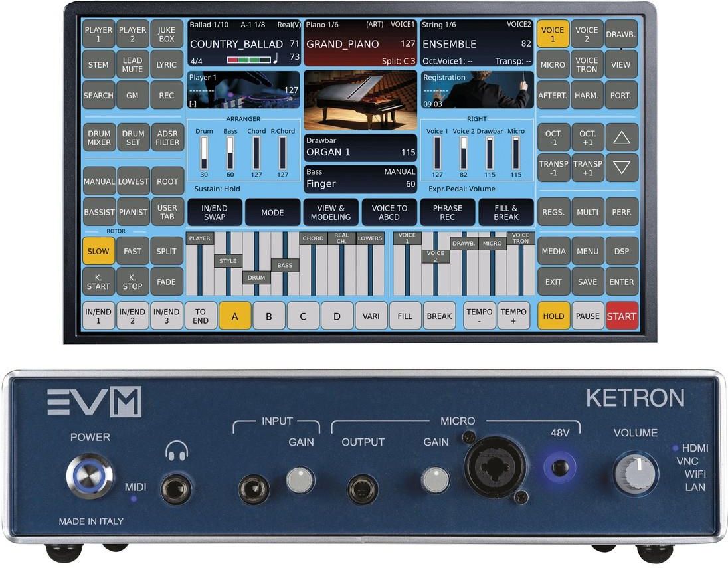Click TRANSP +1
The width and height of the screenshot is (728, 568).
click(x=587, y=167)
